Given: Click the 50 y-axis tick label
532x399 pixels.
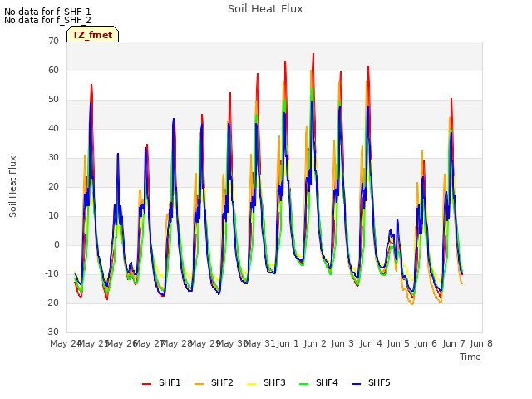Looking at the screenshot, I should pos(53,100).
